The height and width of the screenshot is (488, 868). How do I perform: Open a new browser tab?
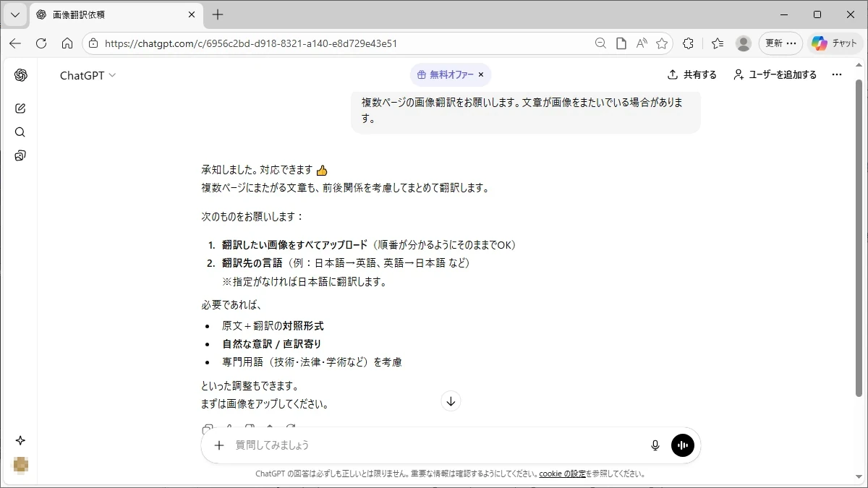click(218, 14)
